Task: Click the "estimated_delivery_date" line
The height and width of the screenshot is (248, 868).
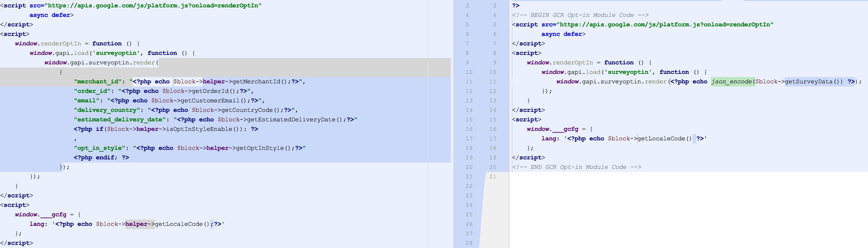Action: coord(216,119)
